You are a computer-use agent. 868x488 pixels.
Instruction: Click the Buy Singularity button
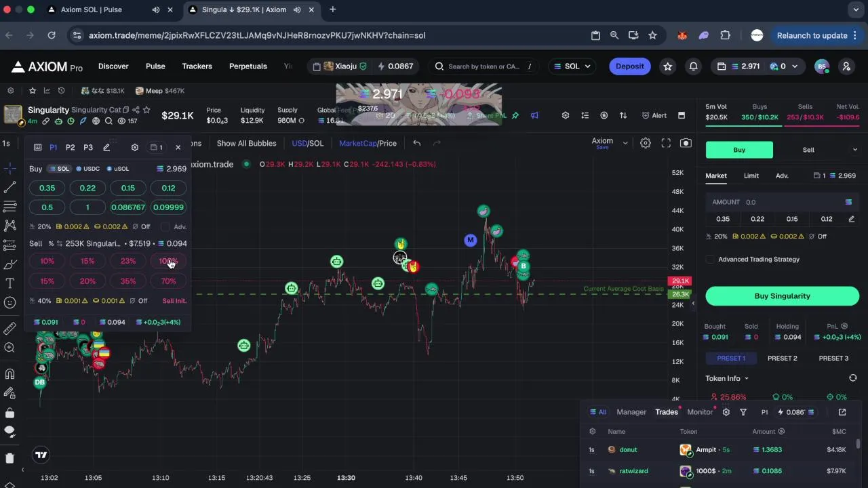[783, 296]
